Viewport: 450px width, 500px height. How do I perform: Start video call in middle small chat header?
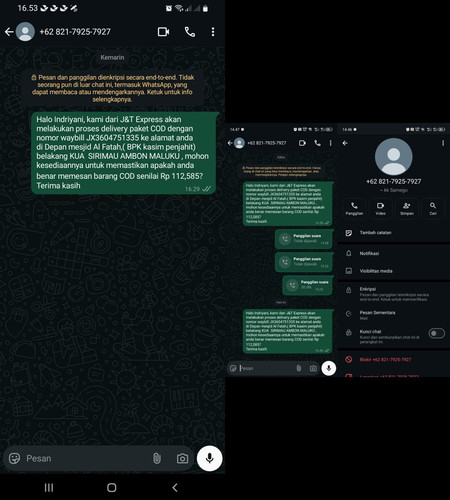(302, 143)
